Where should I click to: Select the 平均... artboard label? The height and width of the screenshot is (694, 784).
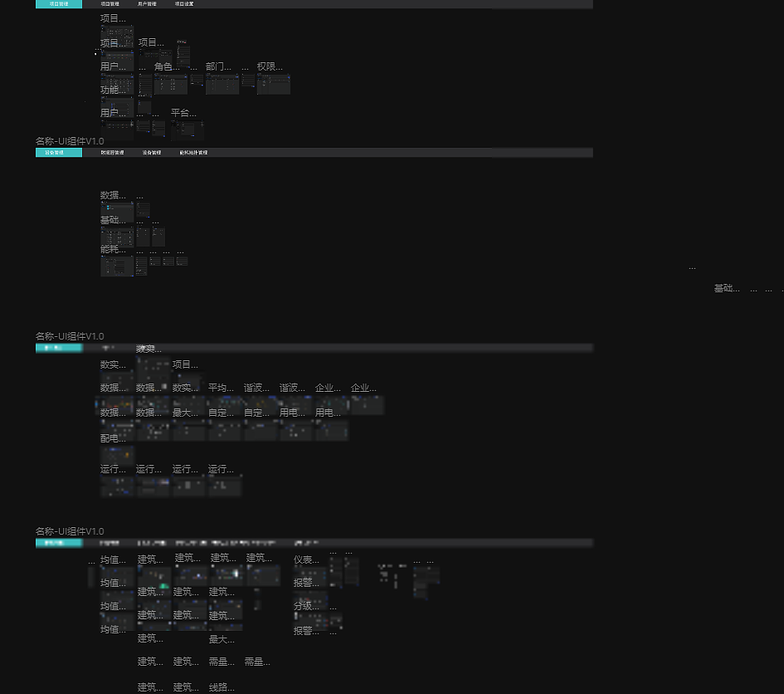tap(221, 388)
